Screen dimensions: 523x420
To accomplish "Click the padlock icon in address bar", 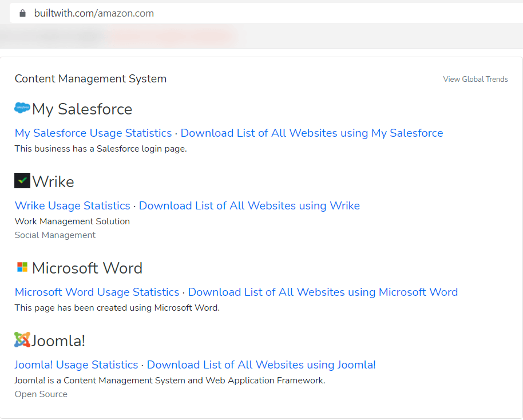I will click(x=22, y=13).
